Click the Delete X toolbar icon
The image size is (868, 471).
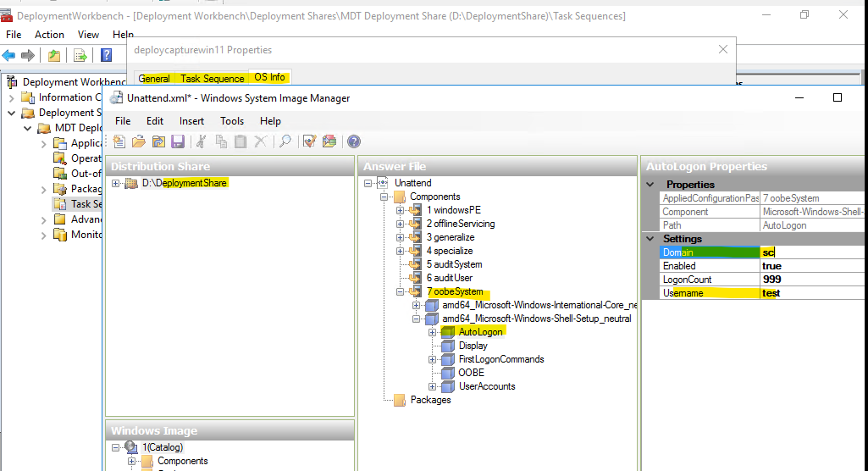260,141
